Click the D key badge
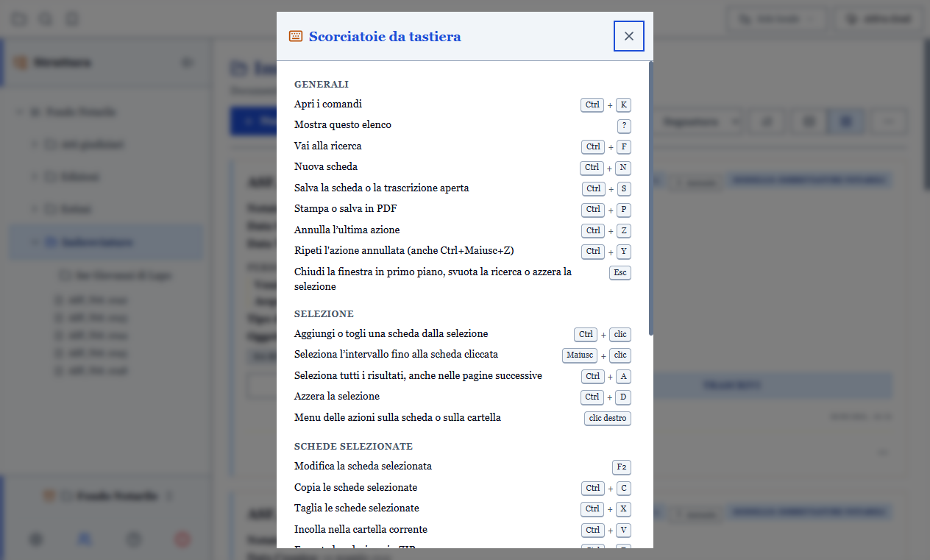Viewport: 930px width, 560px height. click(x=623, y=397)
